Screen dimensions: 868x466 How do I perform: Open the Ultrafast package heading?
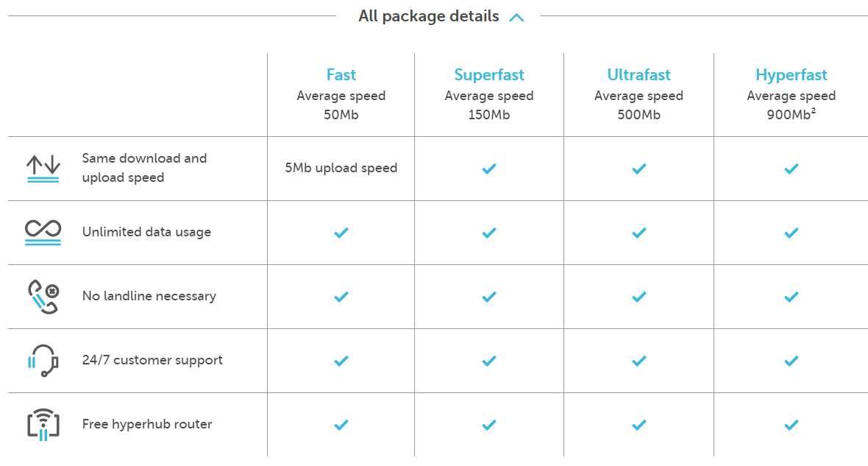pos(638,75)
